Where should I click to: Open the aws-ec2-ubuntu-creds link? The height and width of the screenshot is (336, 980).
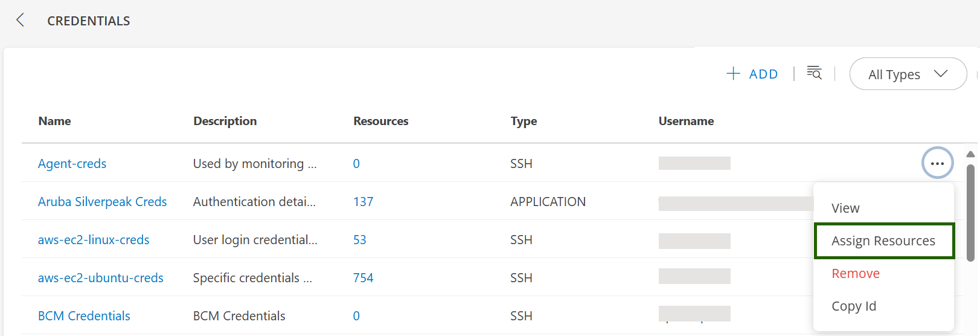tap(100, 278)
